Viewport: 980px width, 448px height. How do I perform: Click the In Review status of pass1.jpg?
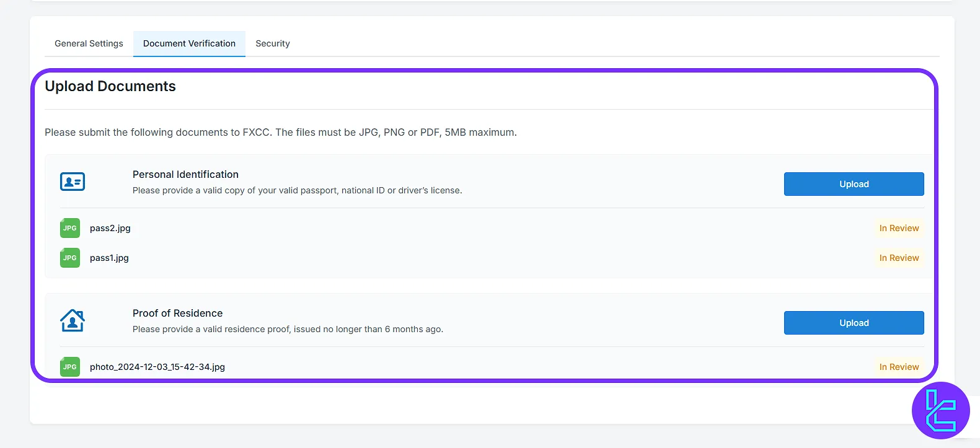[899, 258]
